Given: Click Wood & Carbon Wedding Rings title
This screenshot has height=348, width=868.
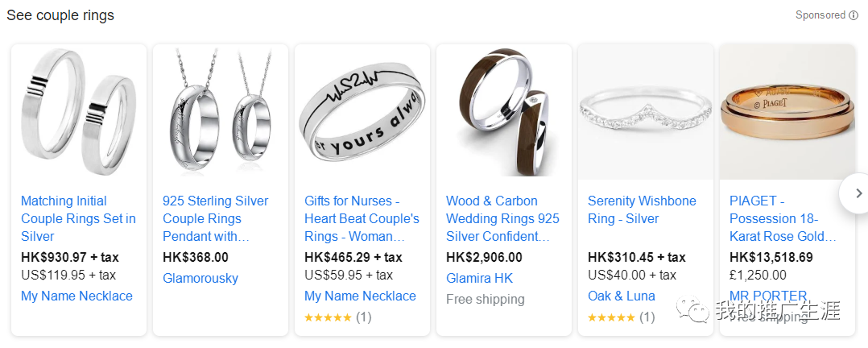Looking at the screenshot, I should click(x=502, y=218).
